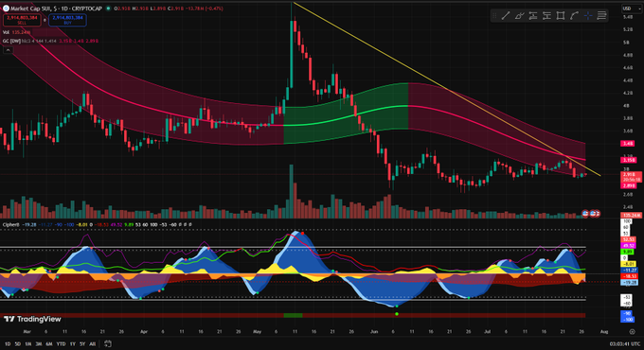This screenshot has height=350, width=644.
Task: Click the 3.15B pink label on price axis
Action: (x=629, y=160)
